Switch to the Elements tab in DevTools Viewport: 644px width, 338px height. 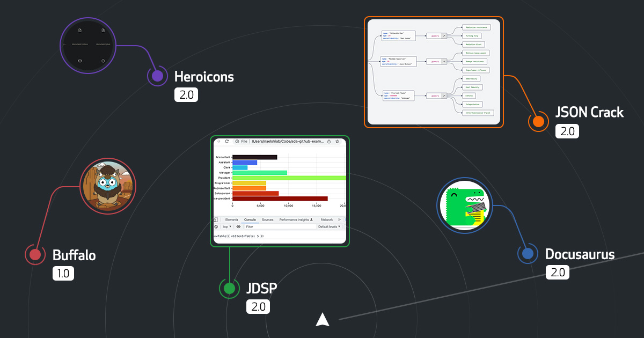point(231,219)
